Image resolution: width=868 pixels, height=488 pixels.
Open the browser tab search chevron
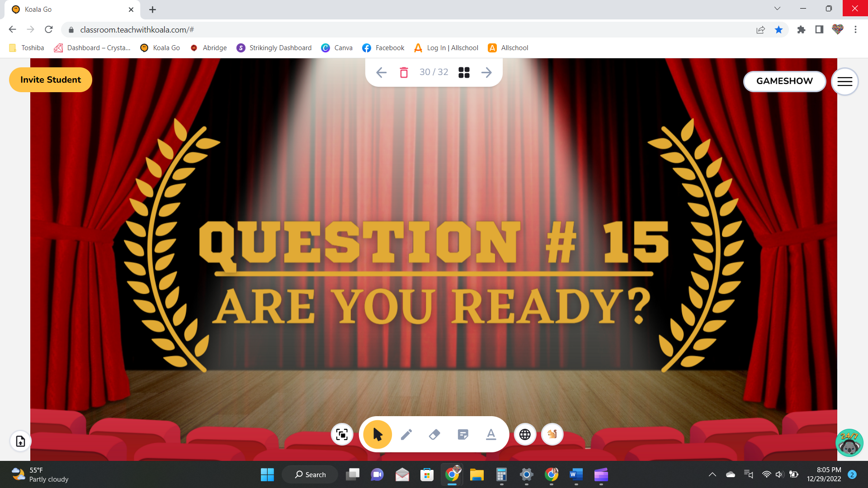[x=777, y=9]
